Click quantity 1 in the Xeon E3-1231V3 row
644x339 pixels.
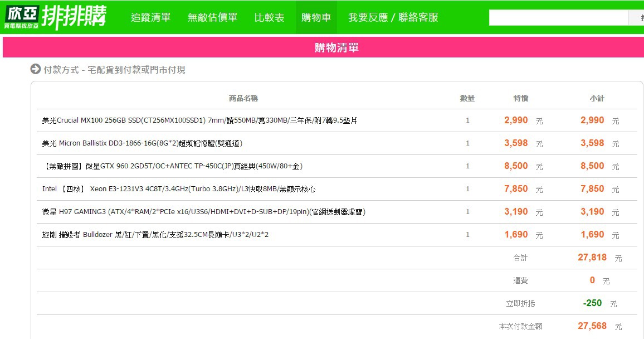point(467,189)
